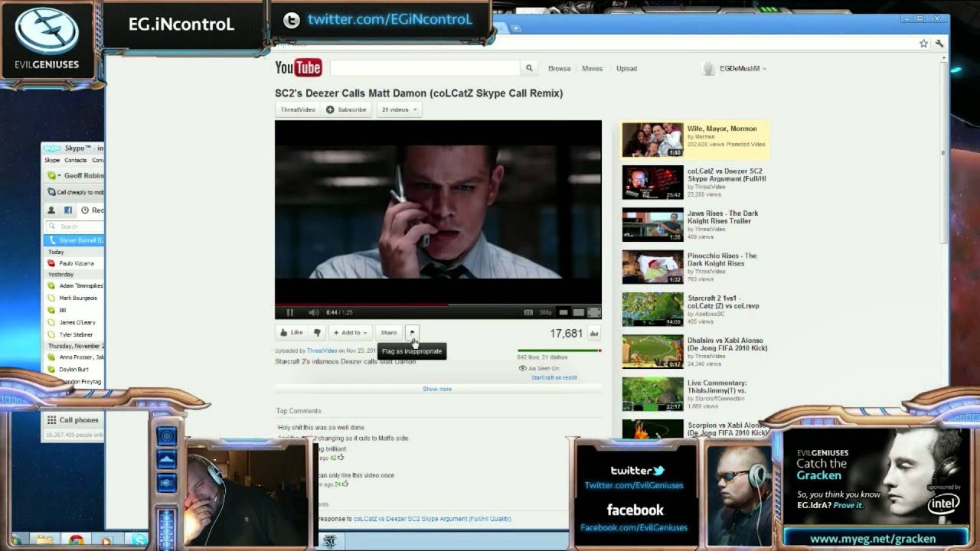Select Adam "timmspikes" contact in Skype
Viewport: 980px width, 551px height.
tap(74, 285)
